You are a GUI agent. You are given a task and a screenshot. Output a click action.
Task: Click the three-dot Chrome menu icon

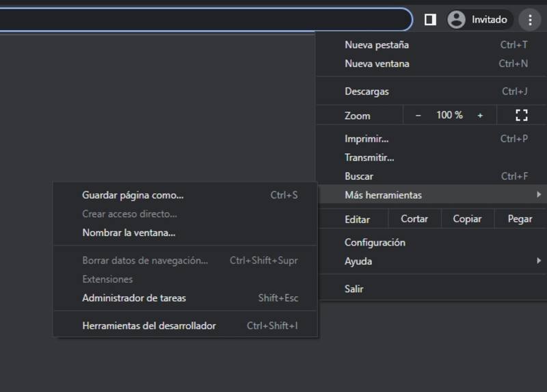pyautogui.click(x=530, y=20)
